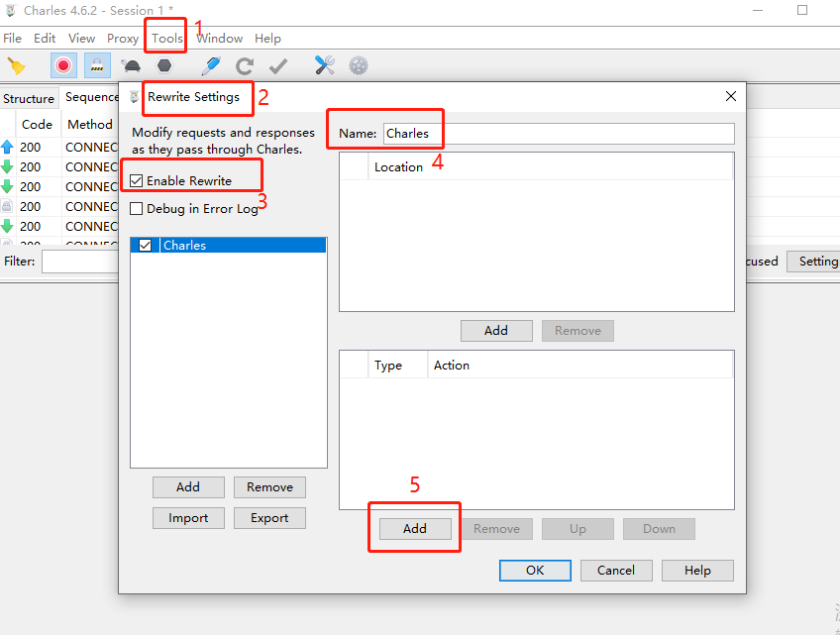Open the Tools menu
Image resolution: width=840 pixels, height=635 pixels.
click(167, 38)
